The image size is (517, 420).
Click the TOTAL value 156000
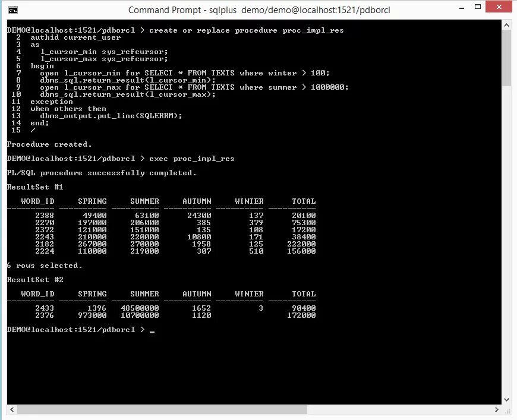(x=301, y=251)
